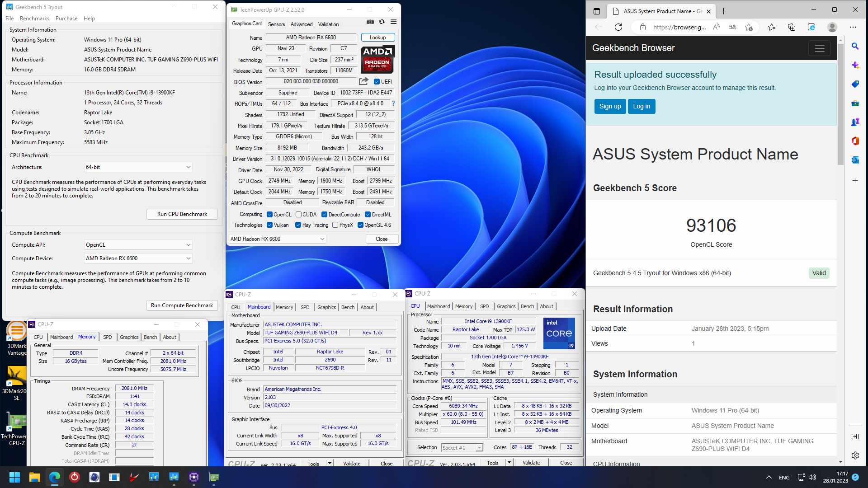The image size is (868, 488).
Task: Click Log in on Geekbench Browser
Action: tap(642, 106)
